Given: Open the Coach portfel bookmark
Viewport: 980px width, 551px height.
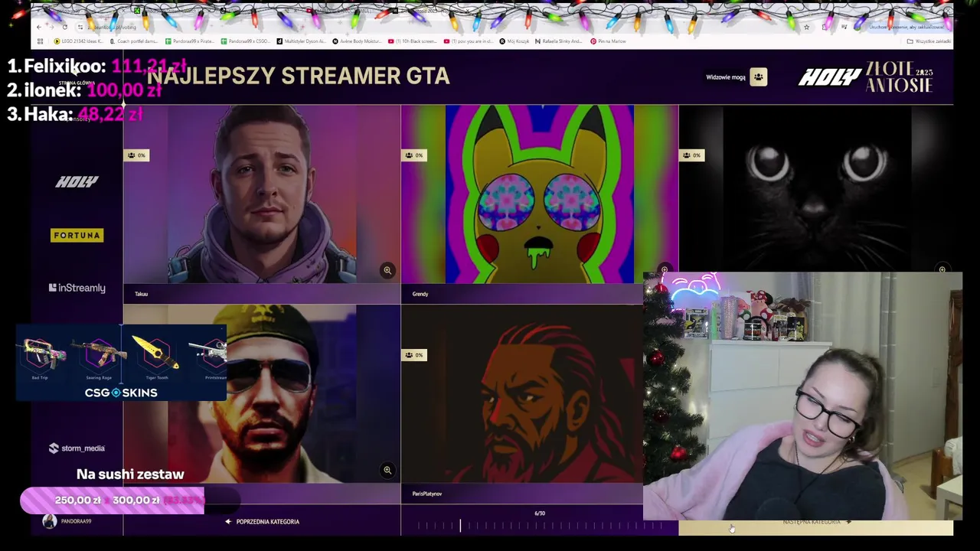Looking at the screenshot, I should click(134, 41).
